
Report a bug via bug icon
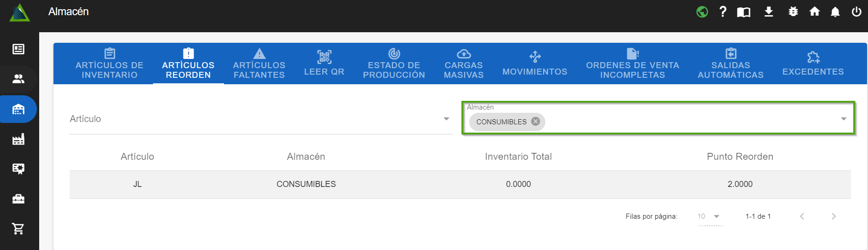pyautogui.click(x=793, y=12)
